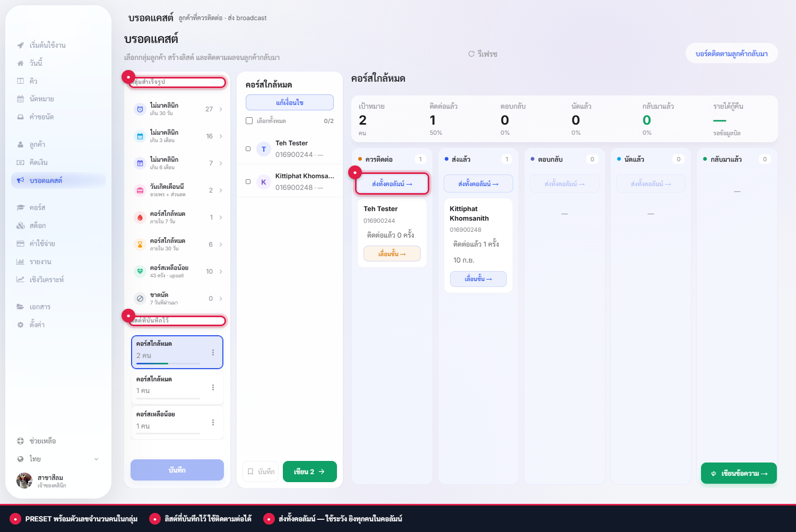This screenshot has width=796, height=532.
Task: Click the progress bar on the คอร์สใกล้หมด 2 คน list
Action: click(x=168, y=363)
